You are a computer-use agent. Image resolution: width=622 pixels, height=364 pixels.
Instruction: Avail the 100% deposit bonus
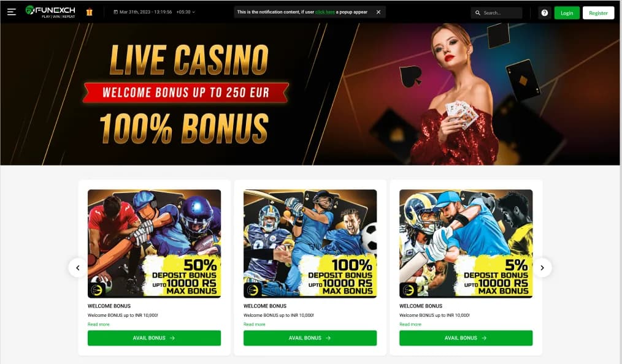(310, 338)
